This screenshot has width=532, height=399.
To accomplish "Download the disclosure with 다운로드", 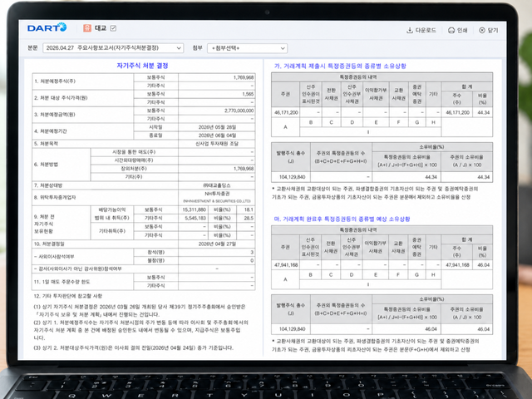I will (421, 29).
